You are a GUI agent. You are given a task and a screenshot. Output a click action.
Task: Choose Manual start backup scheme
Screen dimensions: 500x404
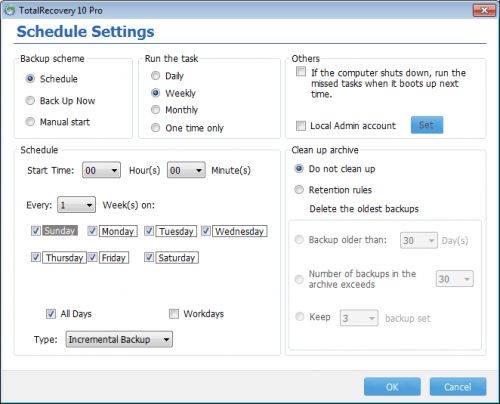click(x=30, y=122)
